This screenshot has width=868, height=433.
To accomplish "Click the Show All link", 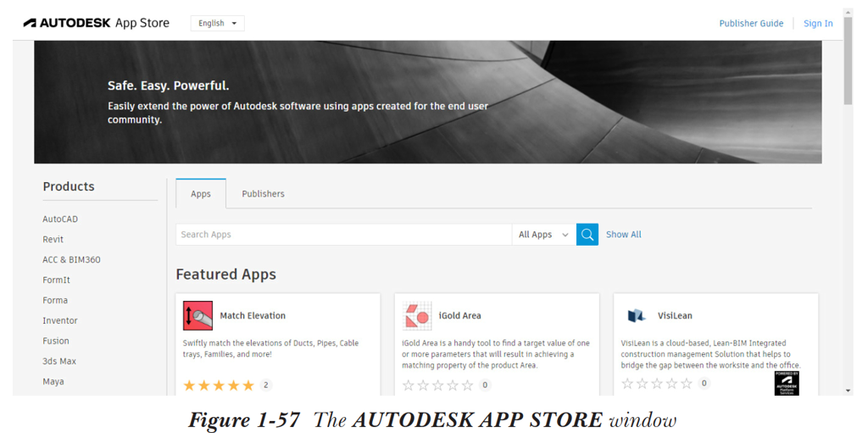I will click(x=623, y=234).
